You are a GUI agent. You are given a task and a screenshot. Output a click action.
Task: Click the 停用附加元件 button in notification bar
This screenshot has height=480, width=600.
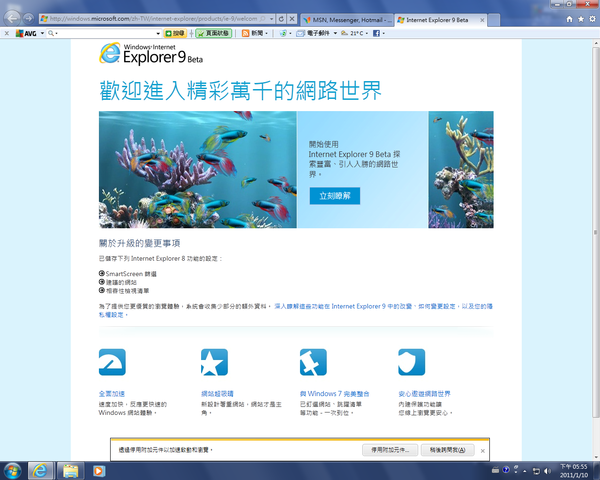point(390,450)
